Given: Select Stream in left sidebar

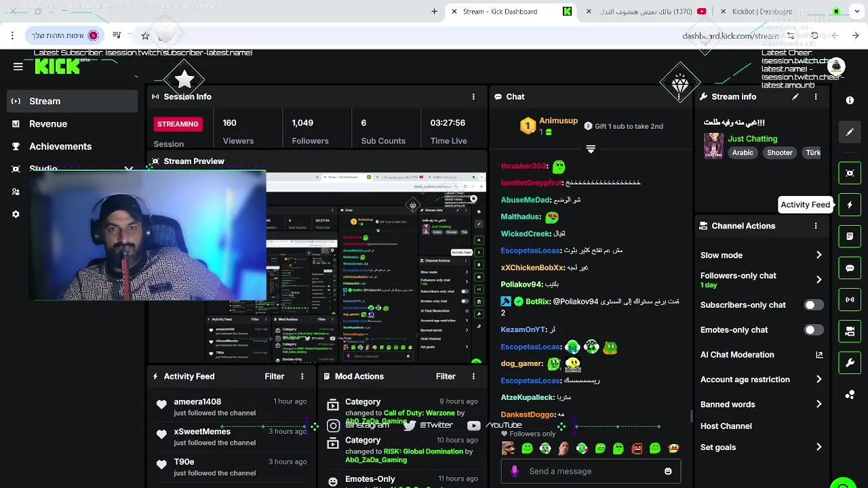Looking at the screenshot, I should [72, 101].
